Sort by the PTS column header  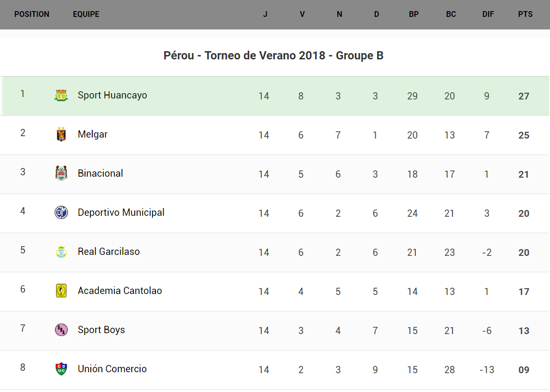525,14
